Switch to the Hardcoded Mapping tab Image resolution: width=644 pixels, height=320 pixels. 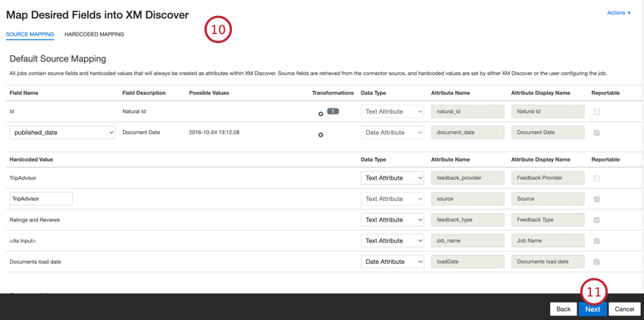click(x=94, y=34)
